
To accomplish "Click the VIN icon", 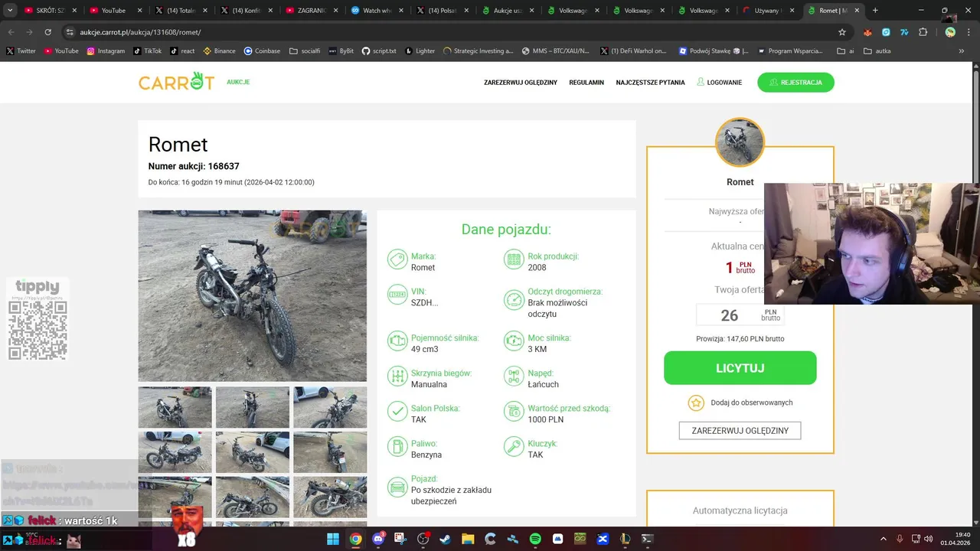I will point(397,295).
